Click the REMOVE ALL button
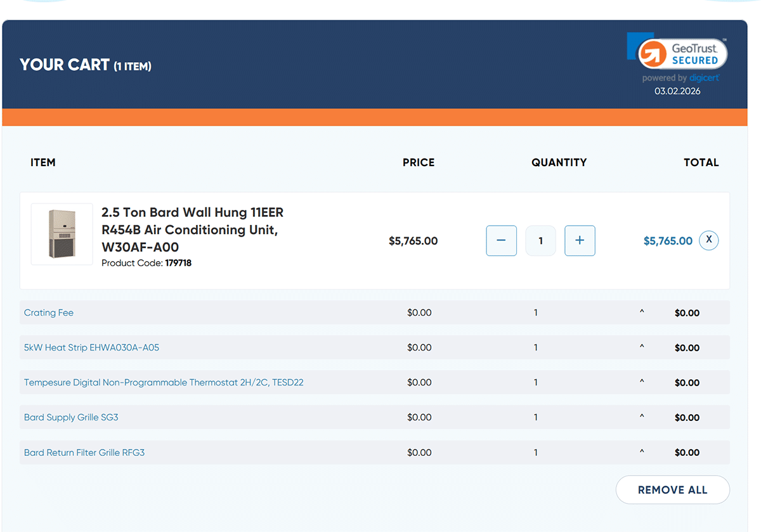The image size is (761, 532). [672, 490]
